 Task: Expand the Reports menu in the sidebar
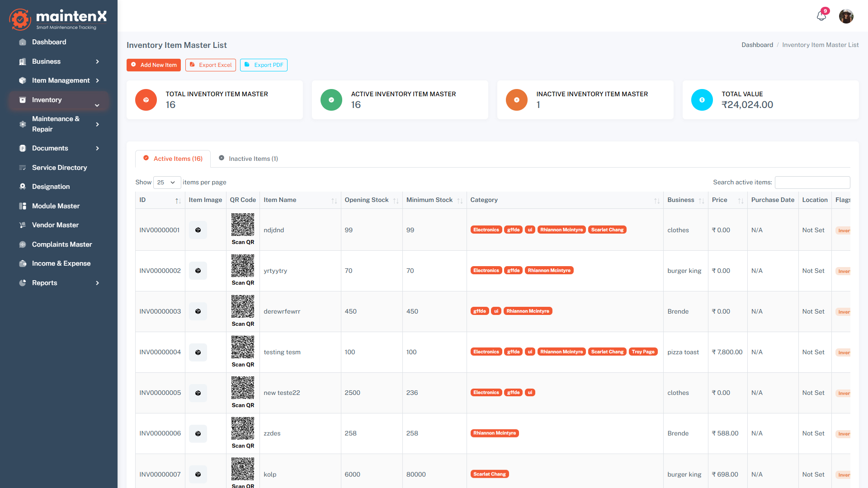click(x=45, y=283)
